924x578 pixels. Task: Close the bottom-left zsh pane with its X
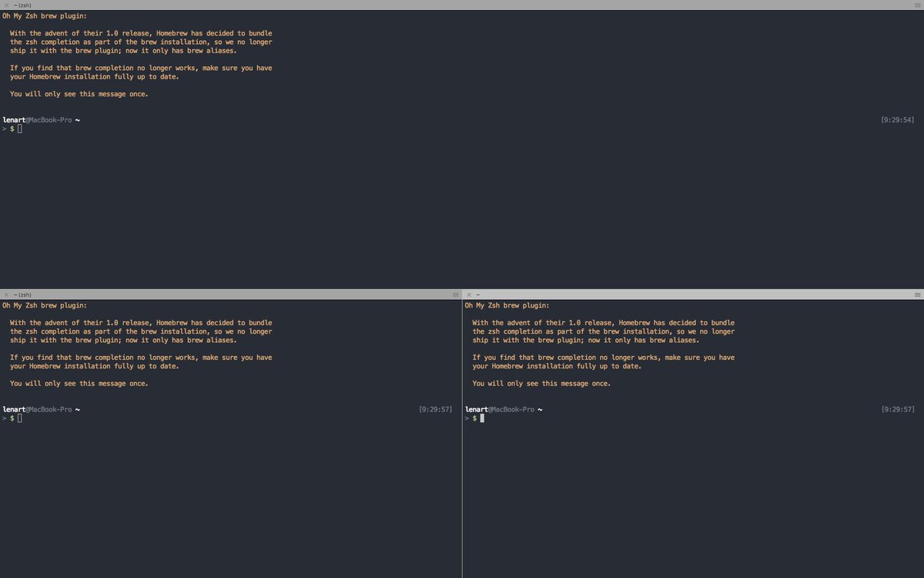point(6,294)
